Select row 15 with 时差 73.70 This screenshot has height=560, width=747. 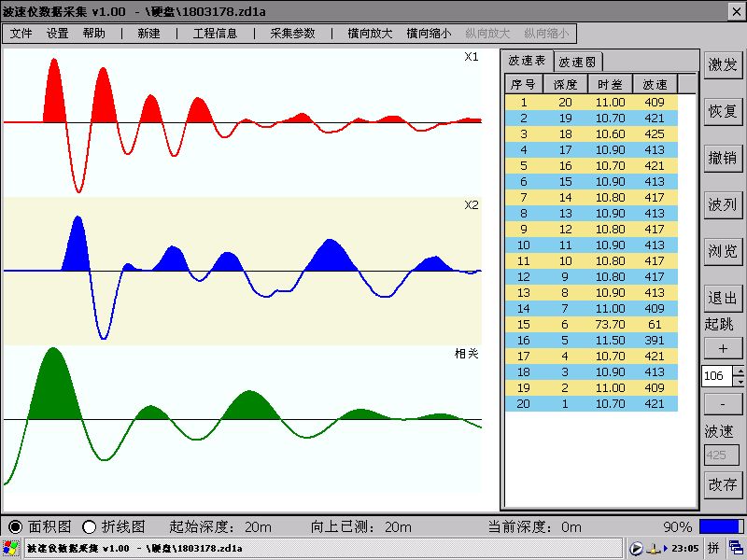(590, 323)
